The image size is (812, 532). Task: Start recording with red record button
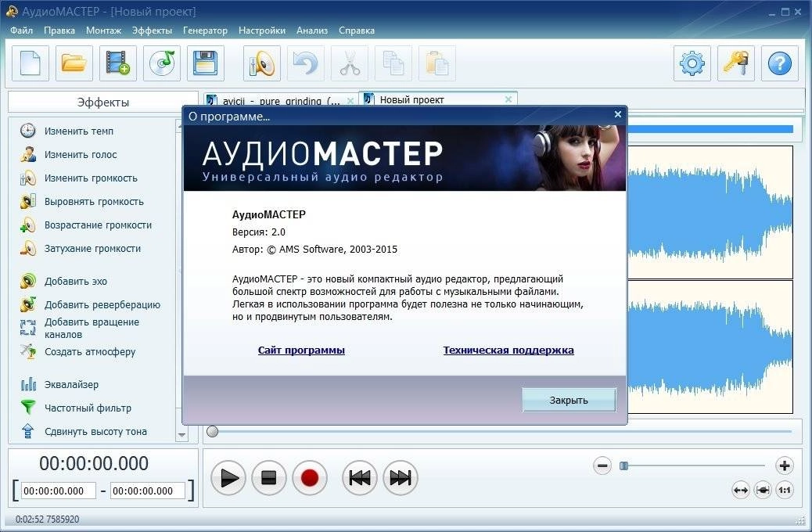[x=309, y=477]
